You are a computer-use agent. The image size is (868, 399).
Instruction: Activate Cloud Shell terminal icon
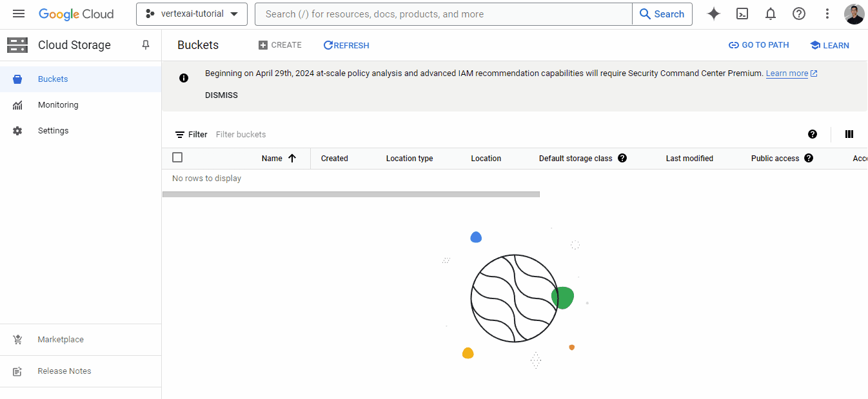click(742, 14)
